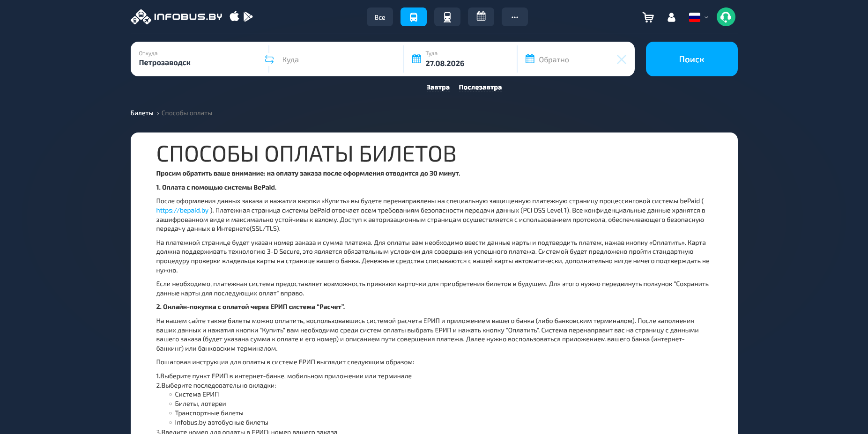Choose the 'Завтра' quick date link
This screenshot has width=868, height=434.
pos(438,88)
